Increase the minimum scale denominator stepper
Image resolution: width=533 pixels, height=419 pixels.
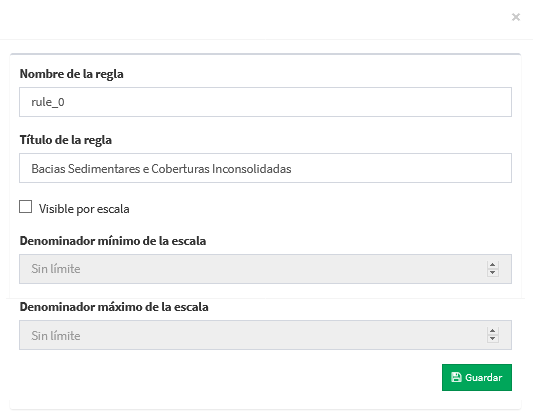click(492, 265)
